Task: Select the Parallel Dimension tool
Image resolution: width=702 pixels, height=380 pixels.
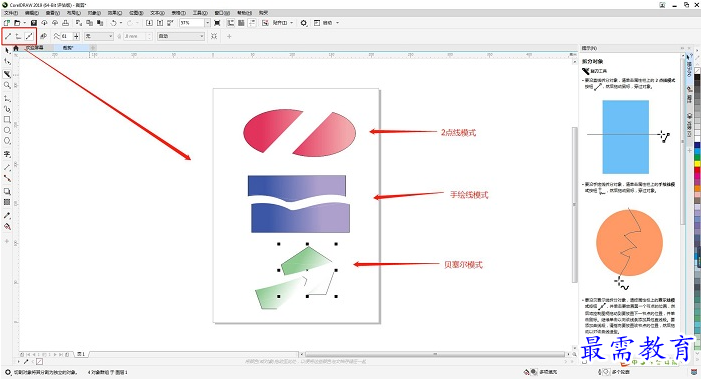Action: coord(7,167)
